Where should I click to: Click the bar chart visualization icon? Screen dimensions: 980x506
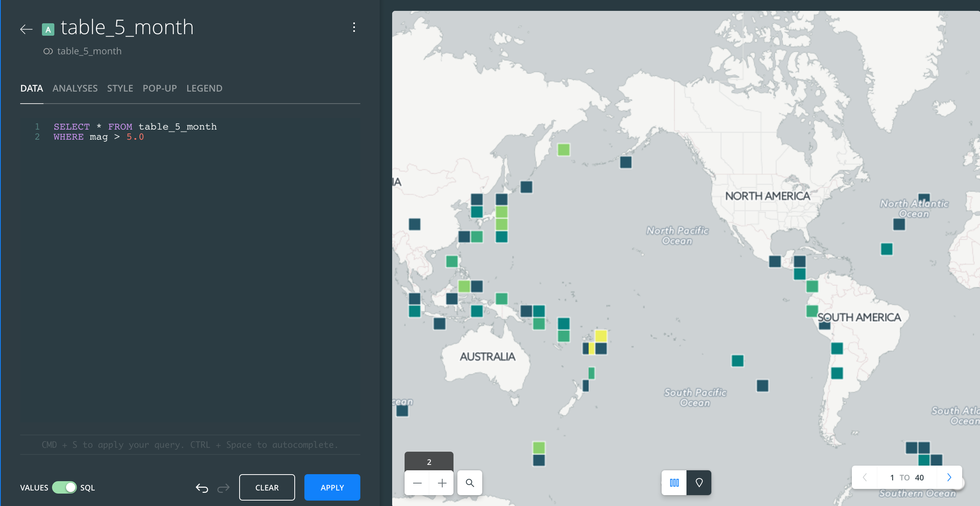coord(674,482)
